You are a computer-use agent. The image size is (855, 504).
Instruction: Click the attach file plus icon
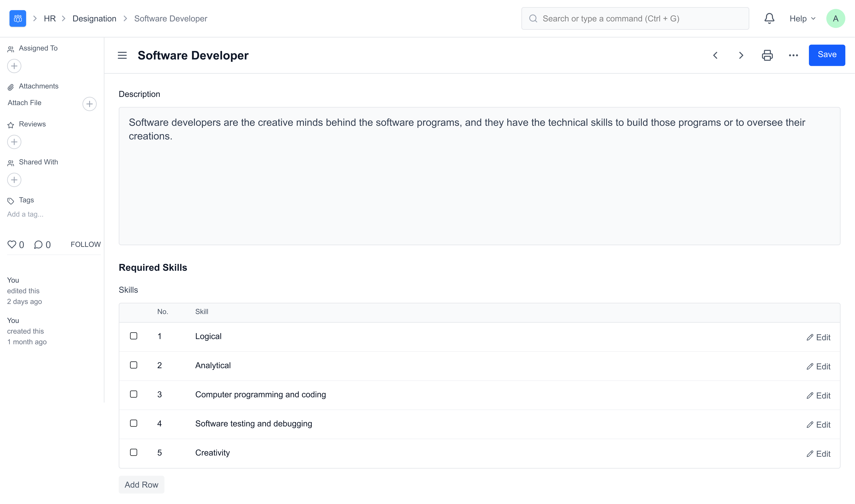(x=89, y=104)
